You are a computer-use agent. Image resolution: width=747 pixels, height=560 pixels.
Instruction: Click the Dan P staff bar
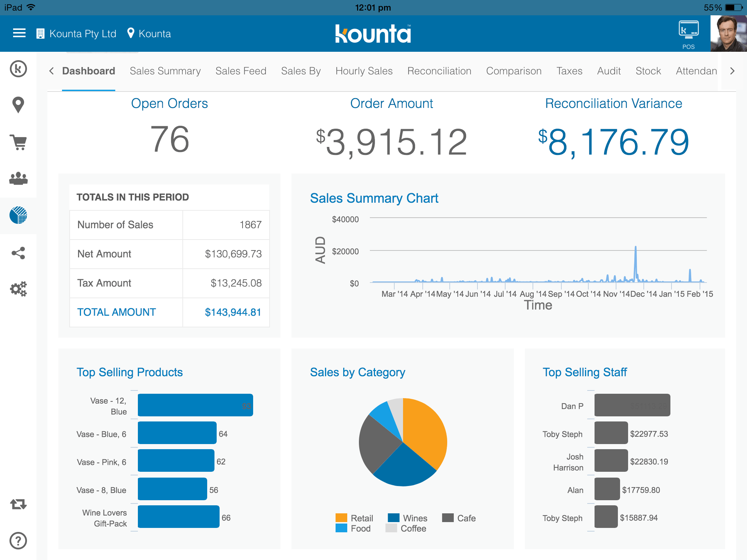click(632, 405)
